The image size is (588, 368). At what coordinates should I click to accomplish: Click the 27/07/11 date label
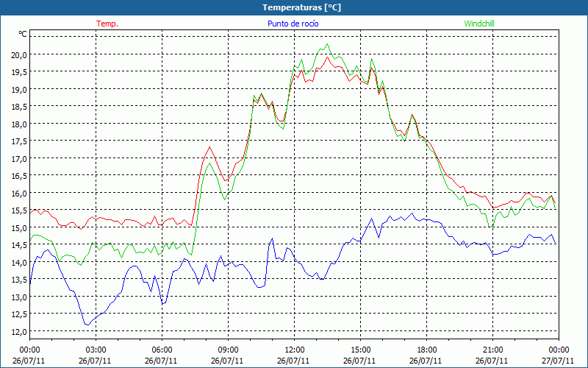(x=558, y=361)
